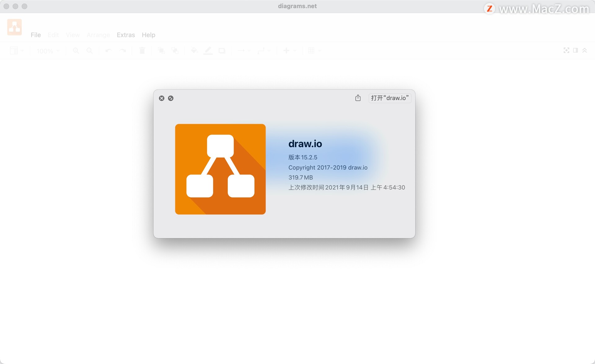Open the waypoints style dropdown
The image size is (595, 364).
[264, 50]
